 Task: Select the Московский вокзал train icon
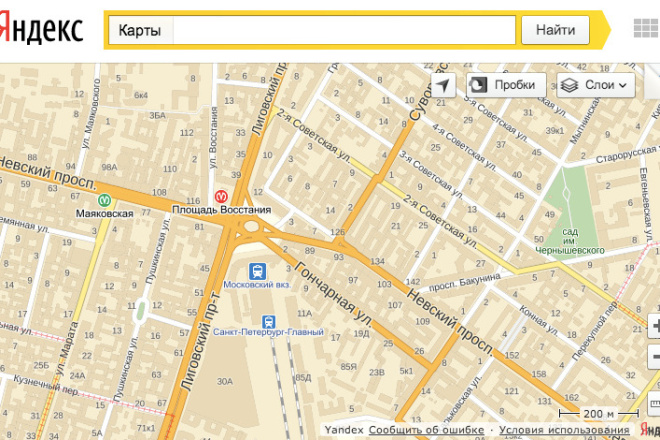tap(258, 271)
